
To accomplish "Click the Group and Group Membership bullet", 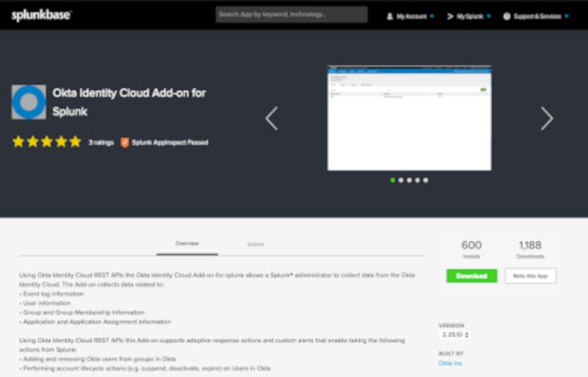I will (82, 313).
